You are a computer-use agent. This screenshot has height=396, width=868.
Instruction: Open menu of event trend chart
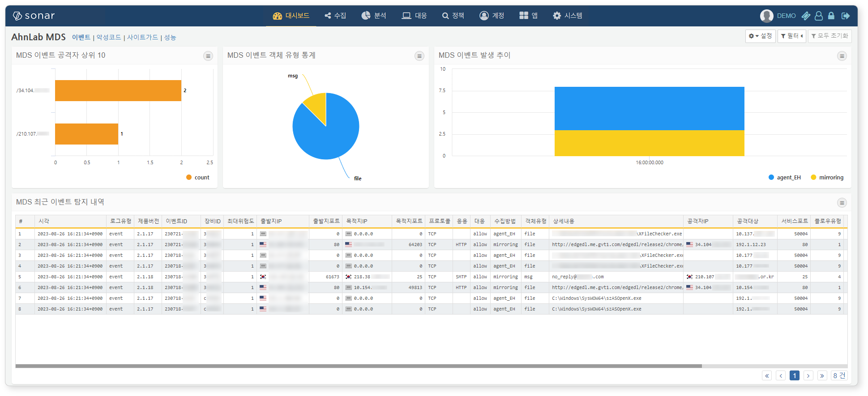pyautogui.click(x=842, y=56)
